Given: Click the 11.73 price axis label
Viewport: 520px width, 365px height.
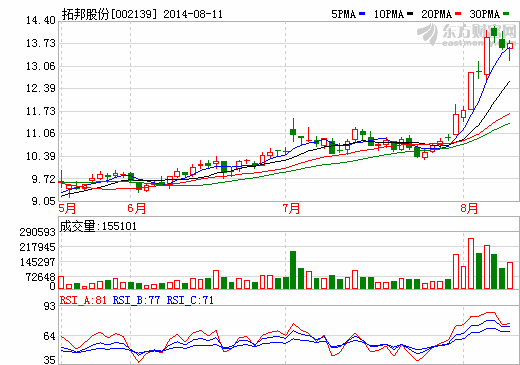Looking at the screenshot, I should point(41,111).
